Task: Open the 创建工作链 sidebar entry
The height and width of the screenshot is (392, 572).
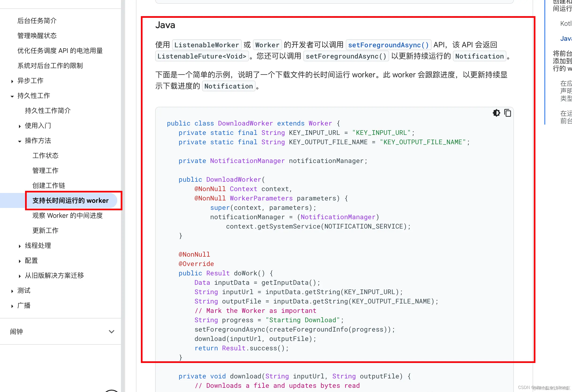Action: (49, 185)
